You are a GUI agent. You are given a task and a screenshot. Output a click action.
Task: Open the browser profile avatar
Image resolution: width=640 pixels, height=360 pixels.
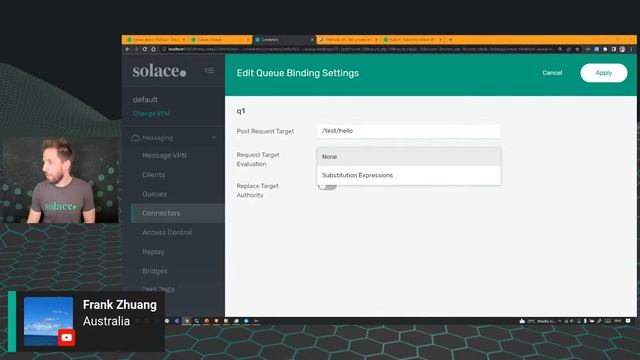622,49
